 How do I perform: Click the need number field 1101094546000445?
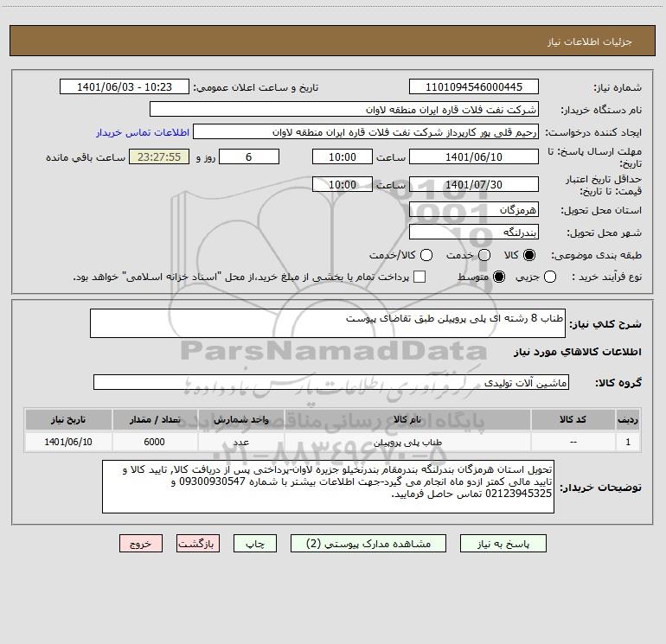point(474,87)
